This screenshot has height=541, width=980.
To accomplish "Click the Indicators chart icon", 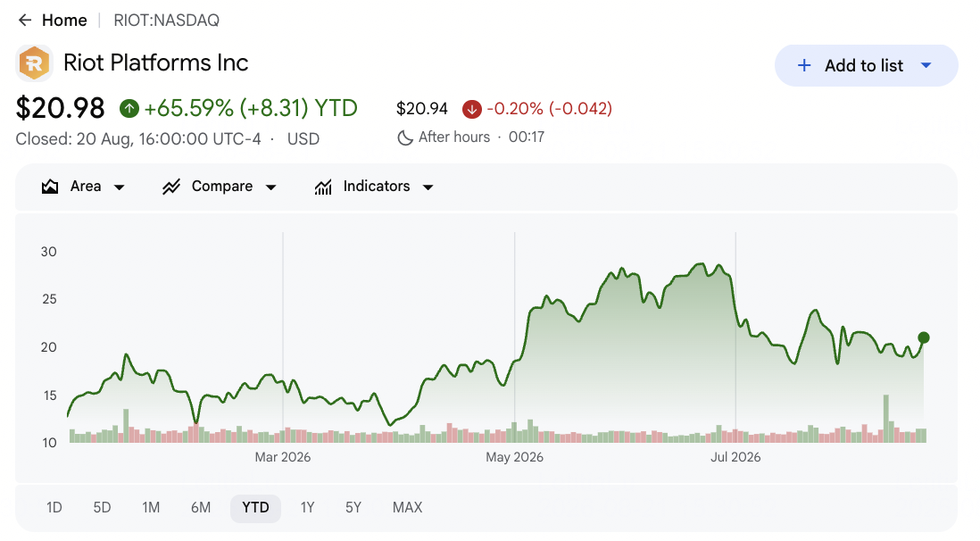I will [x=323, y=187].
